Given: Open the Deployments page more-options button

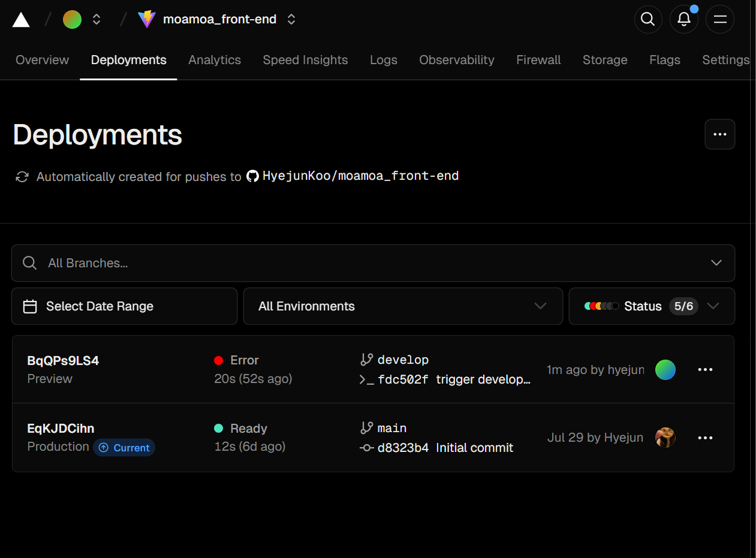Looking at the screenshot, I should (720, 134).
